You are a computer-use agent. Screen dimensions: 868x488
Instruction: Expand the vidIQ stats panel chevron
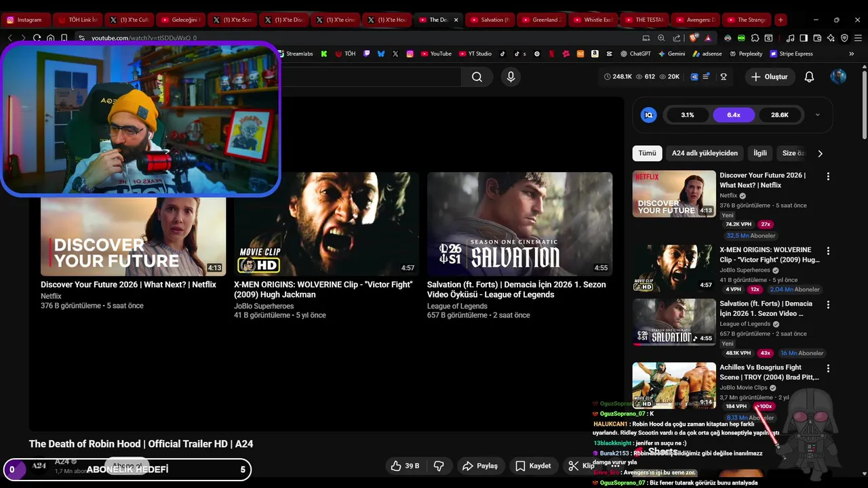click(x=817, y=115)
